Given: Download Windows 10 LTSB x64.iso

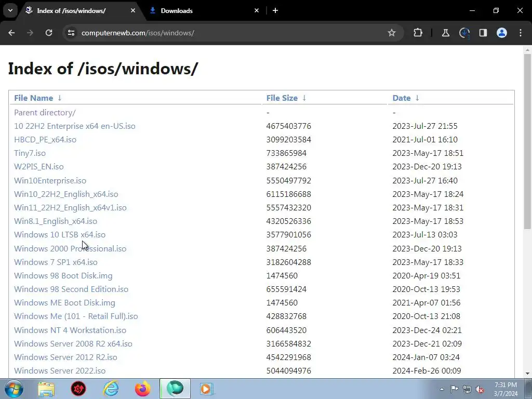Looking at the screenshot, I should (60, 235).
